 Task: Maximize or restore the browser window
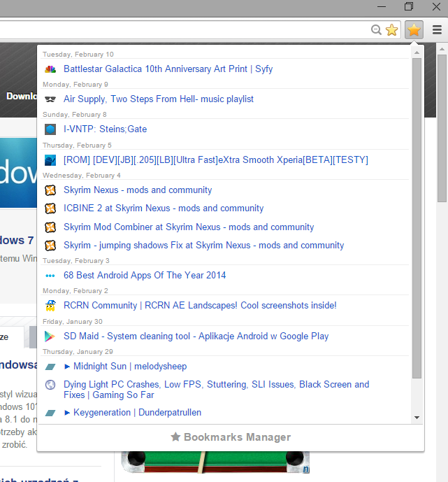[409, 6]
